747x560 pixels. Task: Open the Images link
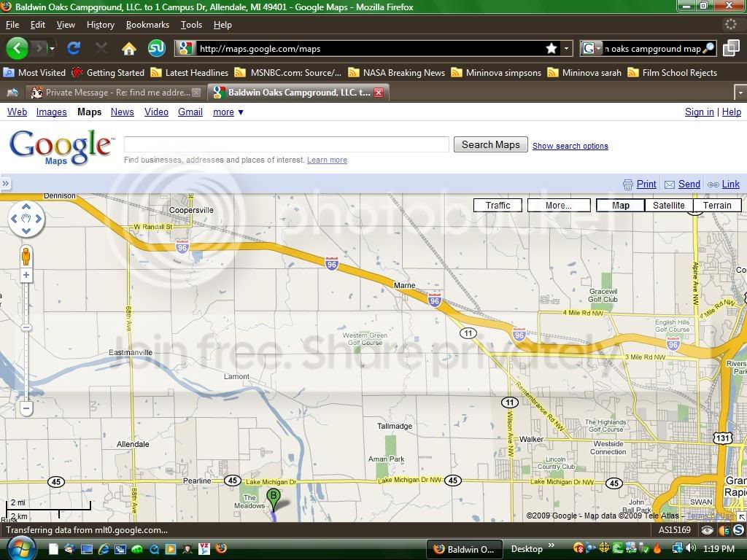[52, 112]
